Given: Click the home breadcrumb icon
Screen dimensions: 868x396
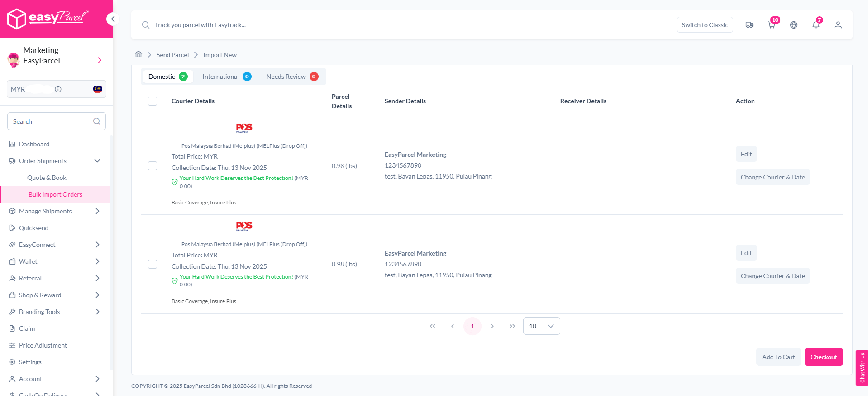Looking at the screenshot, I should 138,54.
